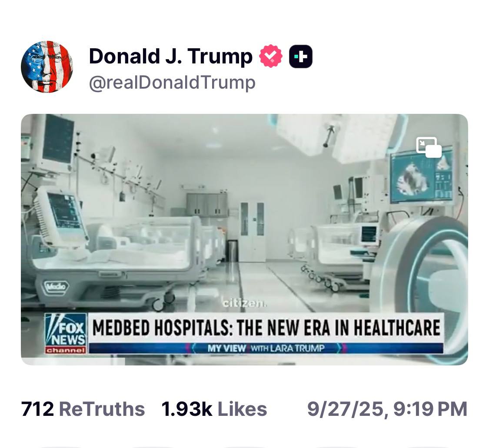This screenshot has width=489, height=448.
Task: Click the red verified checkmark badge
Action: point(271,56)
